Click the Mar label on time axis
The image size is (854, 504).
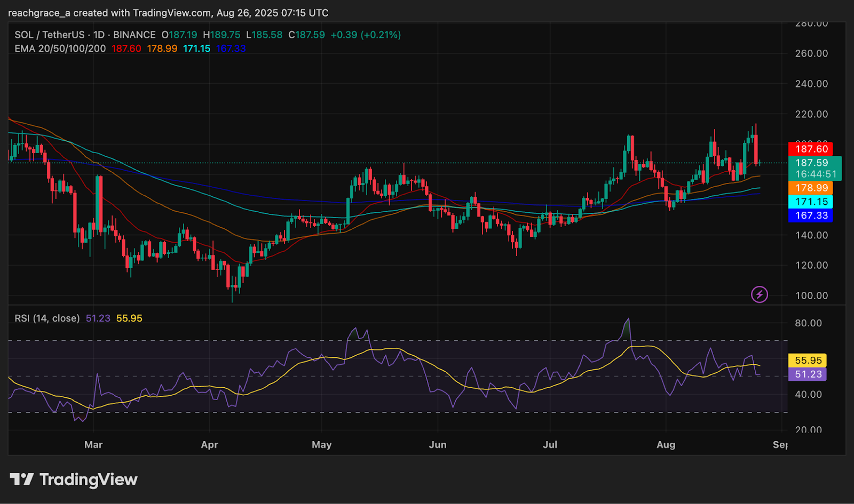(x=93, y=444)
